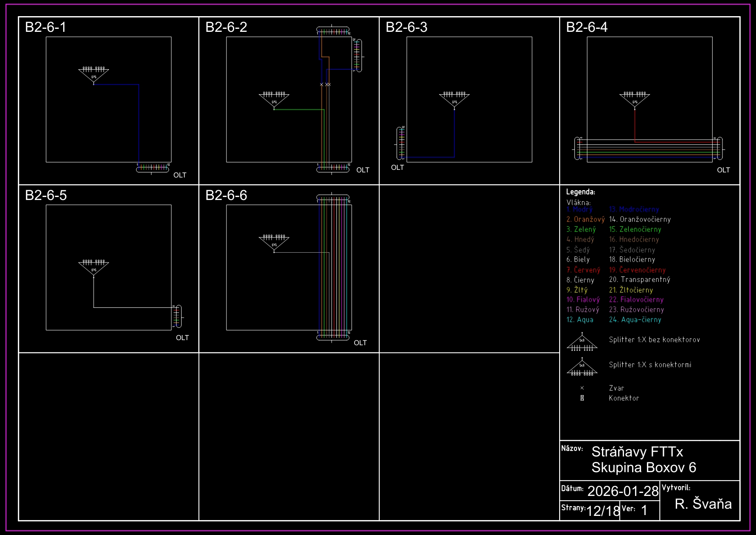The height and width of the screenshot is (535, 756).
Task: Click the splice X marks in box B2-6-2
Action: [325, 84]
